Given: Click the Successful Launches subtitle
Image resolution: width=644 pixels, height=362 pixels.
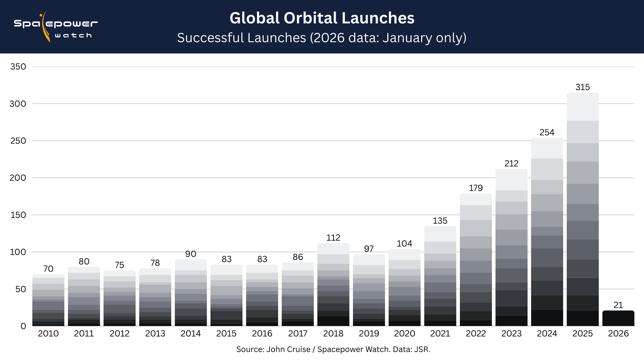Looking at the screenshot, I should (322, 38).
